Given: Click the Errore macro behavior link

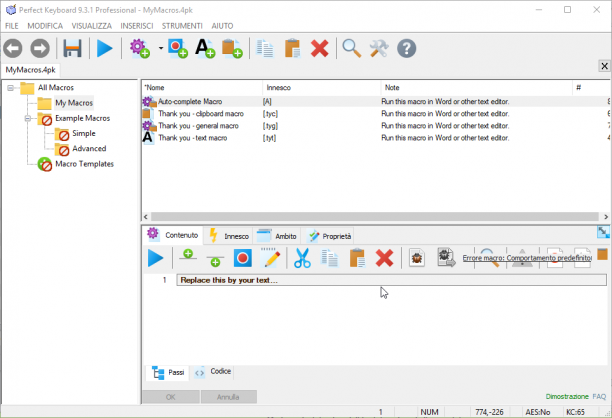Looking at the screenshot, I should 527,258.
